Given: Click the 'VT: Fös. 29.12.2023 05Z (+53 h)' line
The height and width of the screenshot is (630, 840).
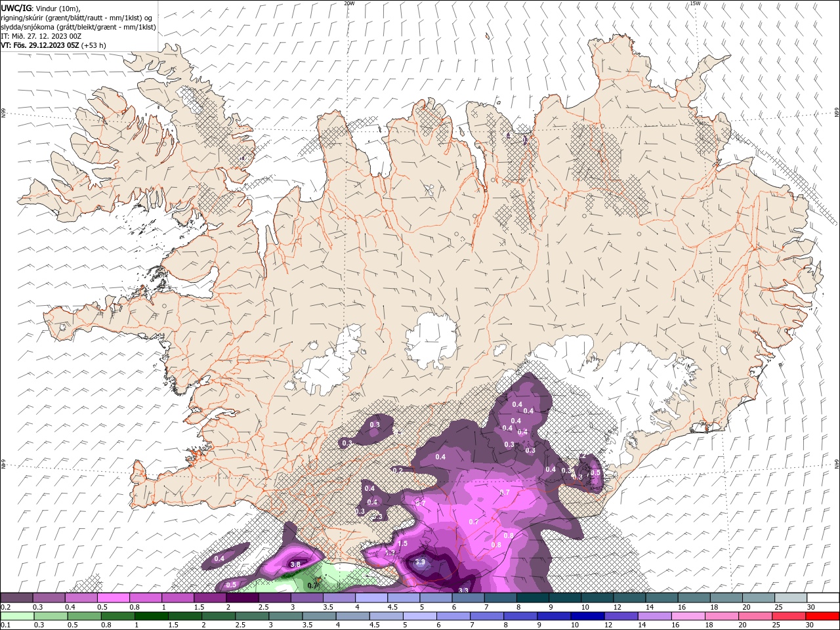Looking at the screenshot, I should (x=53, y=45).
